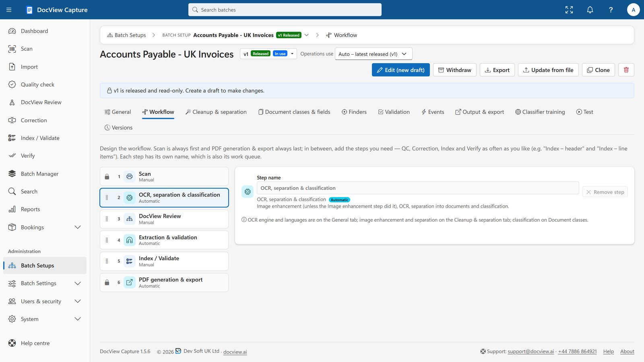
Task: Click the fullscreen expand icon
Action: pyautogui.click(x=569, y=10)
